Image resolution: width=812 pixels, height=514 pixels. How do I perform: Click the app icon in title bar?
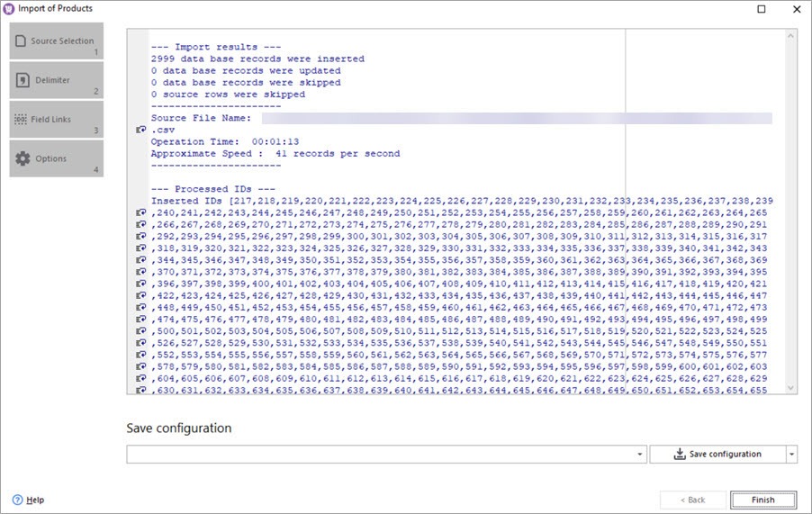pos(10,9)
